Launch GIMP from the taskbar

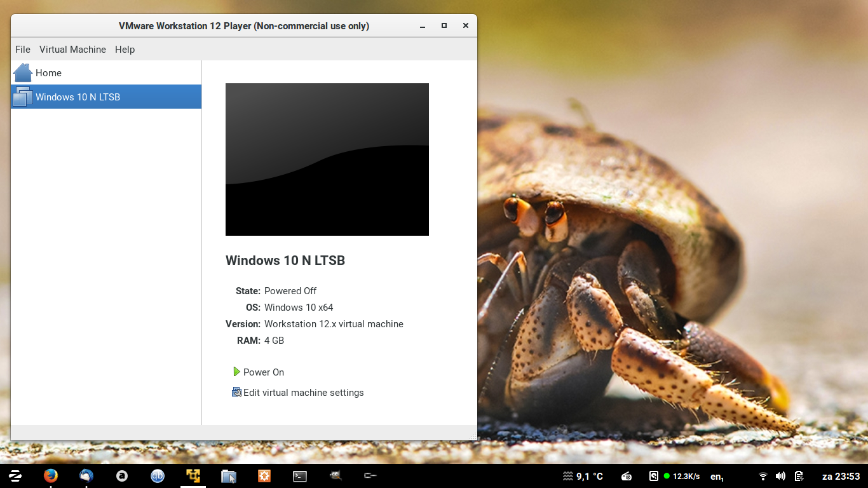336,476
